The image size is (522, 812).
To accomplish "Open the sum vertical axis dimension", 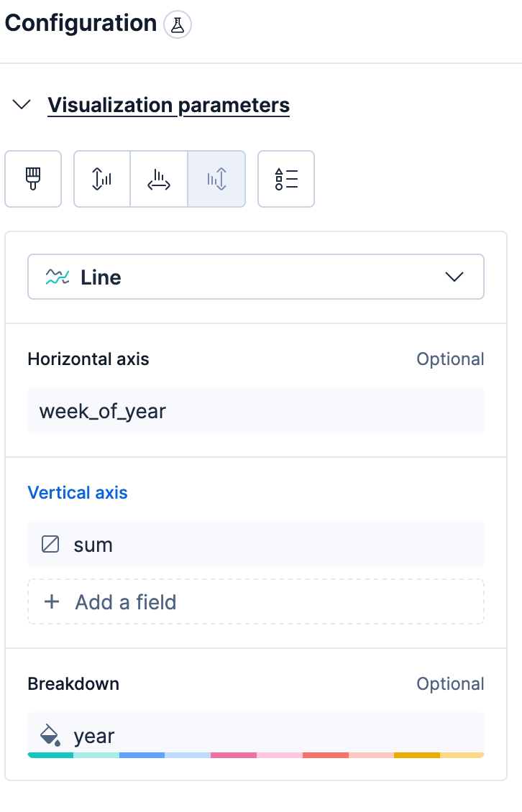I will [255, 544].
